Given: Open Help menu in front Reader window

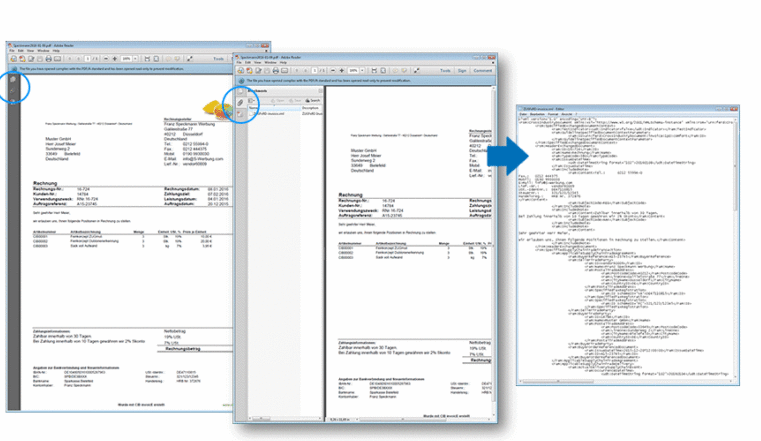Looking at the screenshot, I should pyautogui.click(x=283, y=63).
